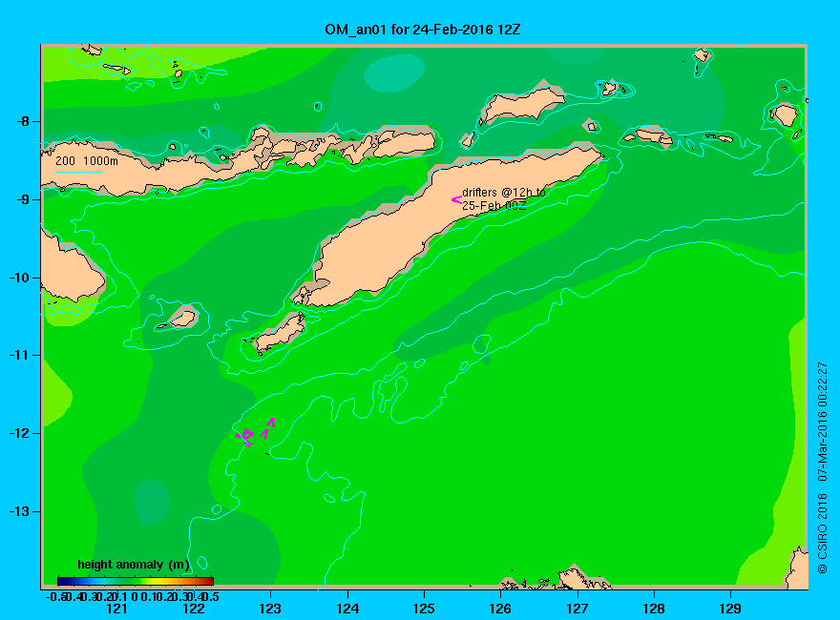Click longitude label "126" on the x-axis

click(x=500, y=609)
